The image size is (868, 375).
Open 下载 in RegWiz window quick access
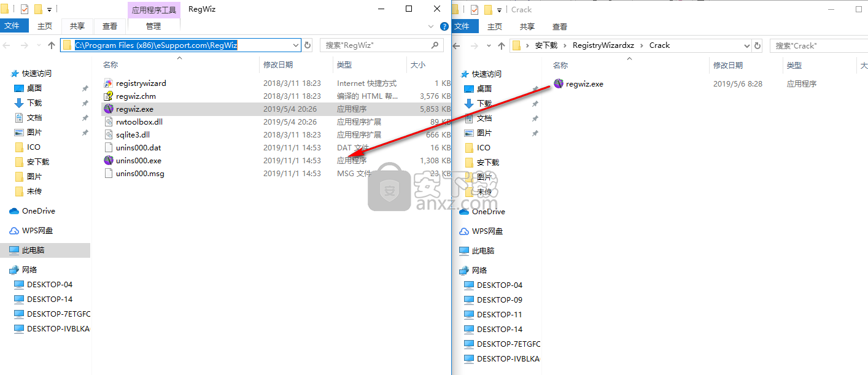(x=34, y=102)
